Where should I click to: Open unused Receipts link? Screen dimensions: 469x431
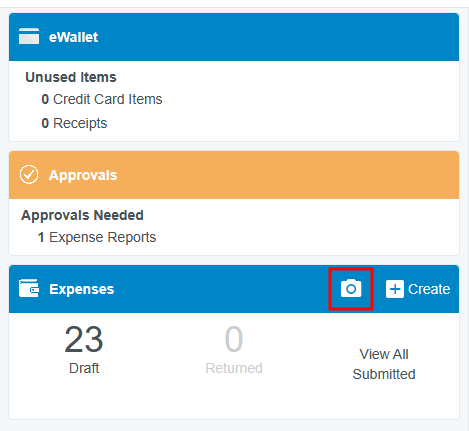[74, 123]
